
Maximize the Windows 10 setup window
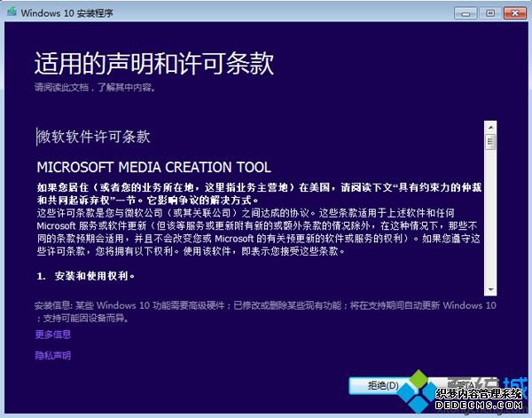point(490,13)
